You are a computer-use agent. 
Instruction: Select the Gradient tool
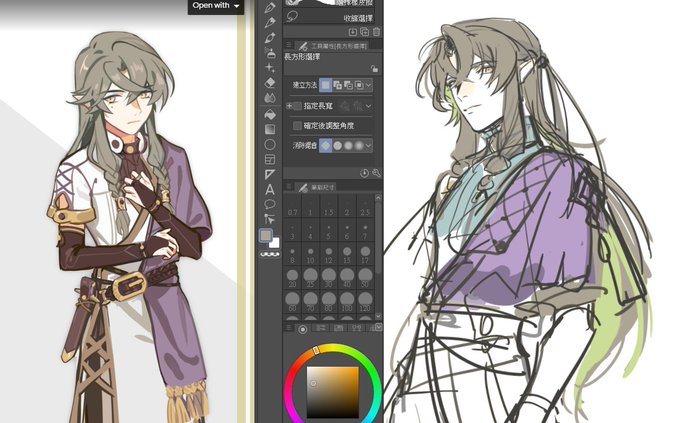click(270, 129)
